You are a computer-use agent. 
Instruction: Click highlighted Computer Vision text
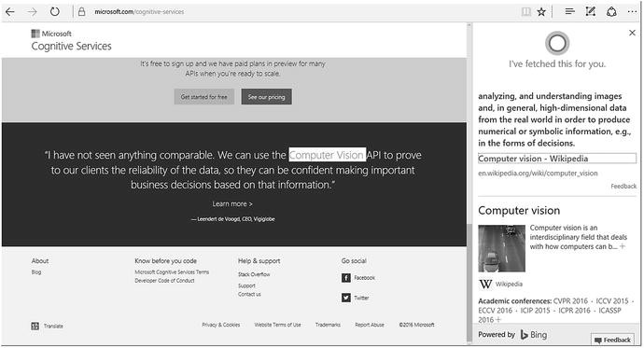pos(327,155)
